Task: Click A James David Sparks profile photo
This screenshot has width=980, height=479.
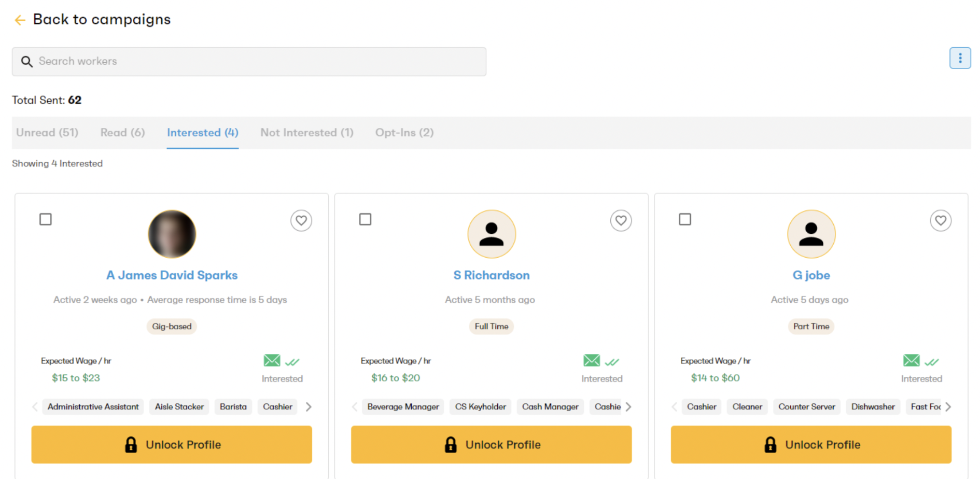Action: pyautogui.click(x=172, y=234)
